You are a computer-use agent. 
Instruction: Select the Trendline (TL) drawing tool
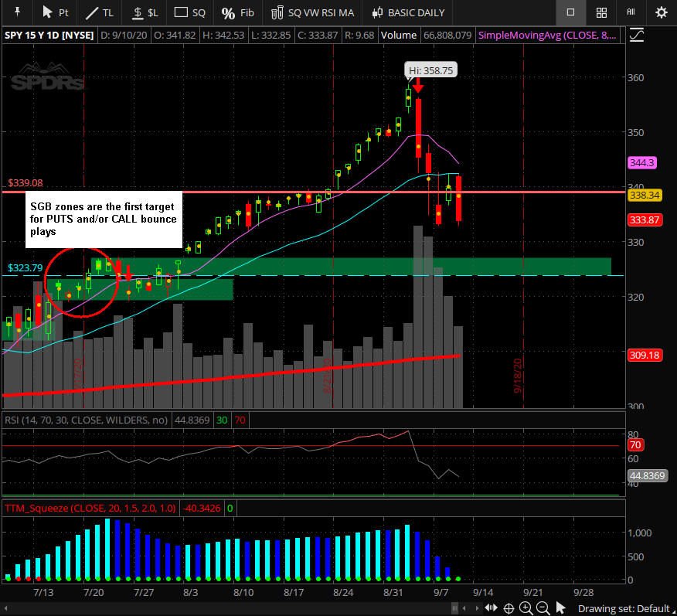point(100,12)
